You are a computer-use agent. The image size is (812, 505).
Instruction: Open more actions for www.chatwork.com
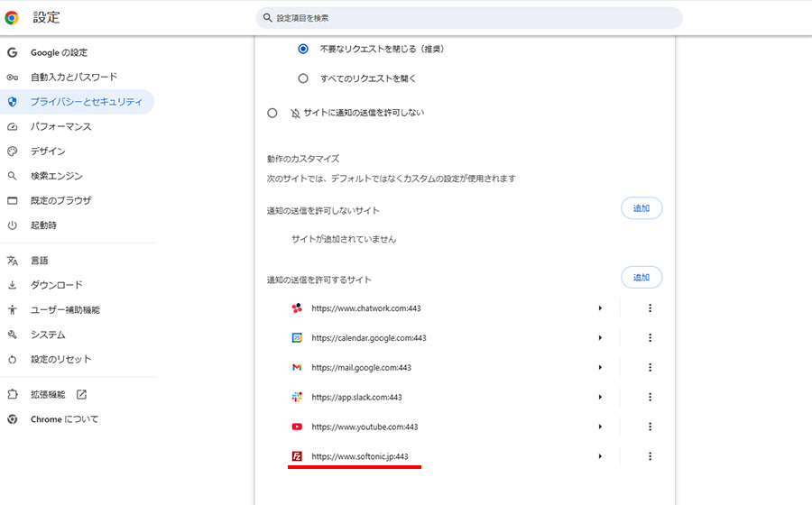(650, 308)
